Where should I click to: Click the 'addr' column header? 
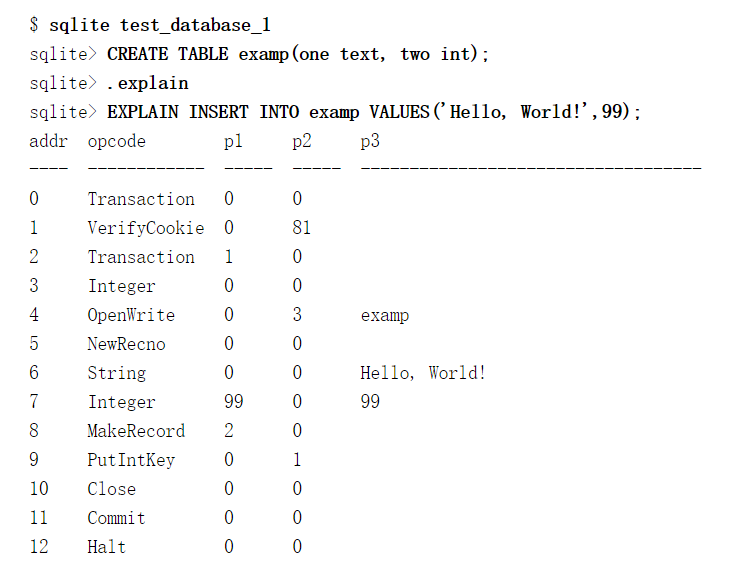pyautogui.click(x=48, y=141)
